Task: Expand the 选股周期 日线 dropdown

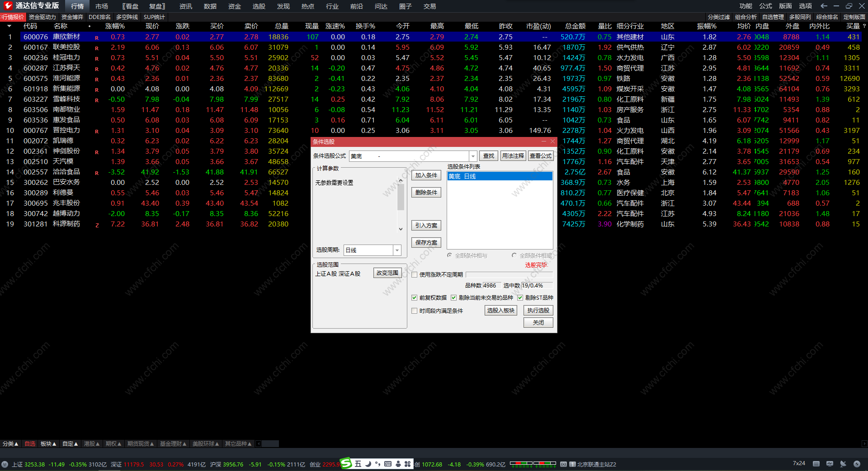Action: (x=397, y=250)
